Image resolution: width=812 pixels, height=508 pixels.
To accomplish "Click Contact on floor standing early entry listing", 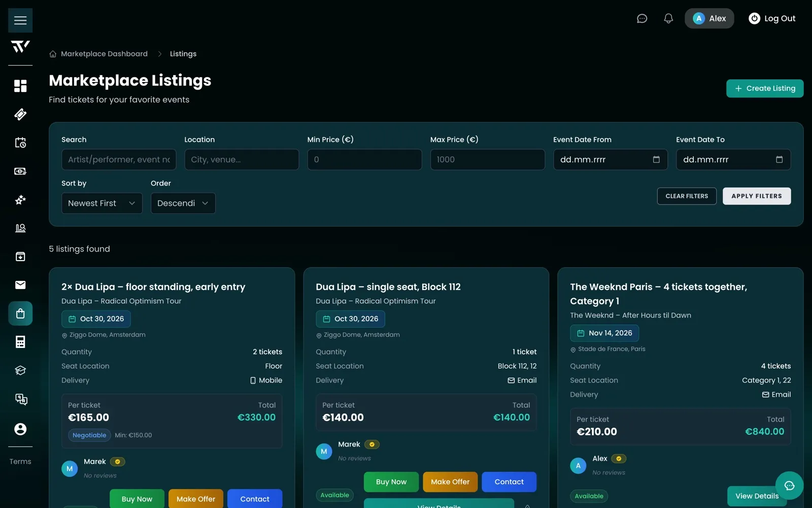I will tap(255, 499).
